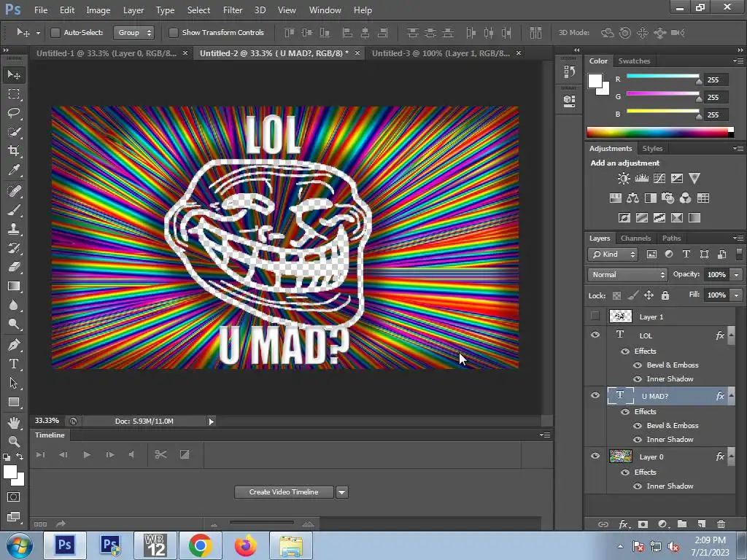Select the Clone Stamp tool
747x560 pixels.
pos(14,228)
